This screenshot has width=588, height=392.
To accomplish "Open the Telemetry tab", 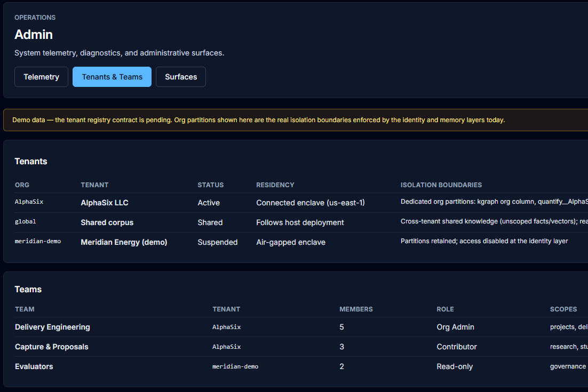I will tap(41, 77).
